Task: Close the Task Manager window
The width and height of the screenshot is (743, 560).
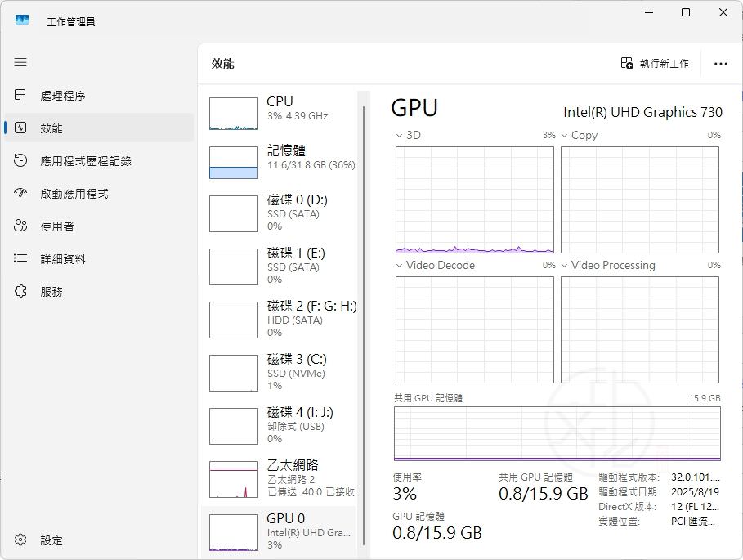Action: click(723, 12)
